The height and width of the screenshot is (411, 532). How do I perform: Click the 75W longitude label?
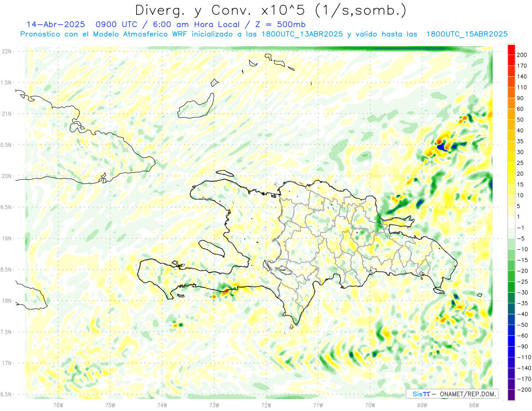click(110, 405)
